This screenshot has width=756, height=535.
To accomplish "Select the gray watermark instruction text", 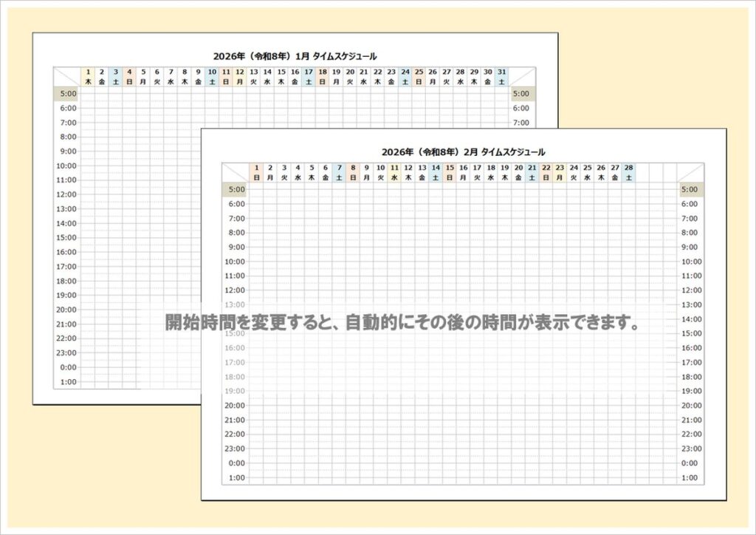I will (x=402, y=322).
